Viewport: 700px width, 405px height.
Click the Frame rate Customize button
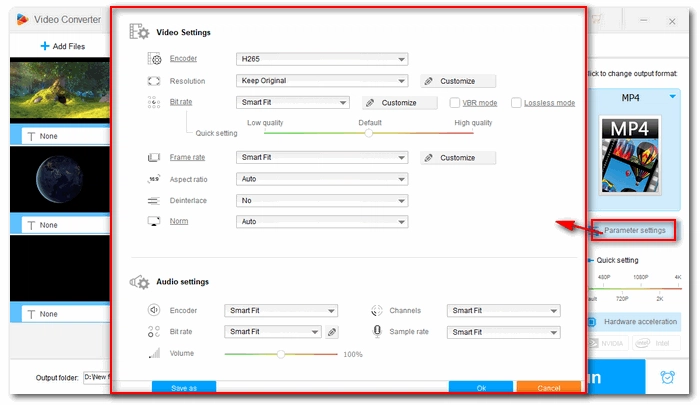[x=458, y=158]
